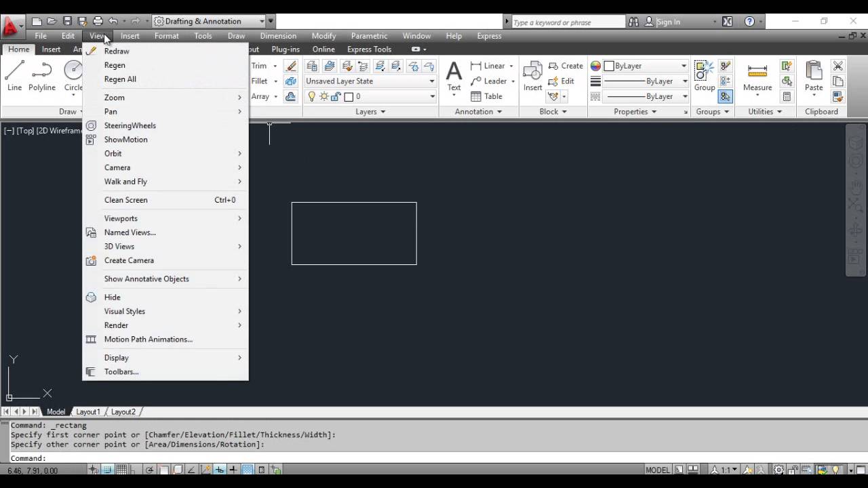Click the Undo arrow icon
Image resolution: width=868 pixels, height=488 pixels.
coord(113,22)
